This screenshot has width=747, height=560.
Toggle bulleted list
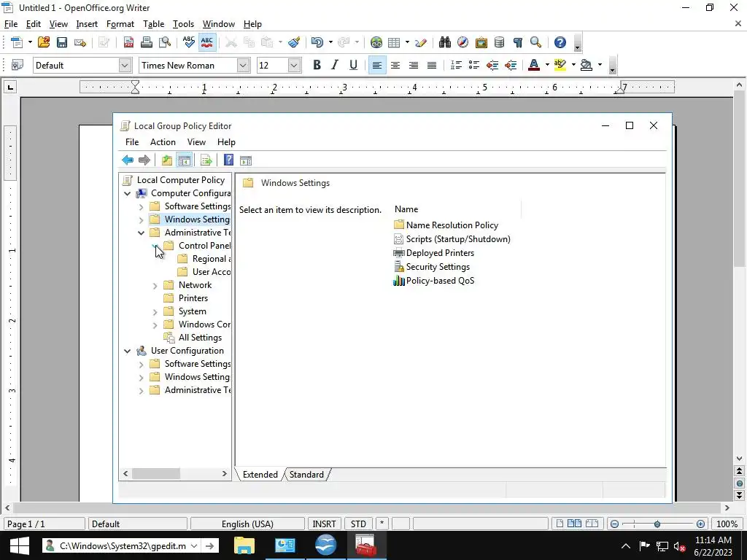[x=474, y=65]
